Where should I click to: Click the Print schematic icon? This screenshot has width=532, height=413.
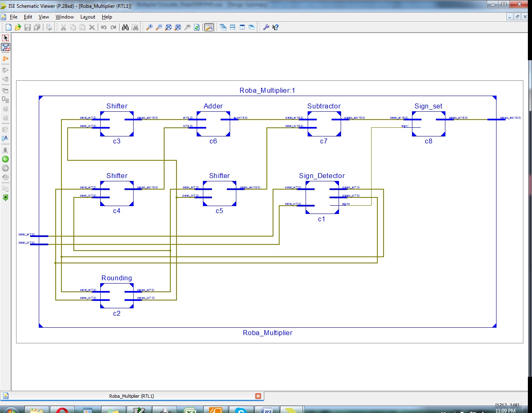pos(48,27)
